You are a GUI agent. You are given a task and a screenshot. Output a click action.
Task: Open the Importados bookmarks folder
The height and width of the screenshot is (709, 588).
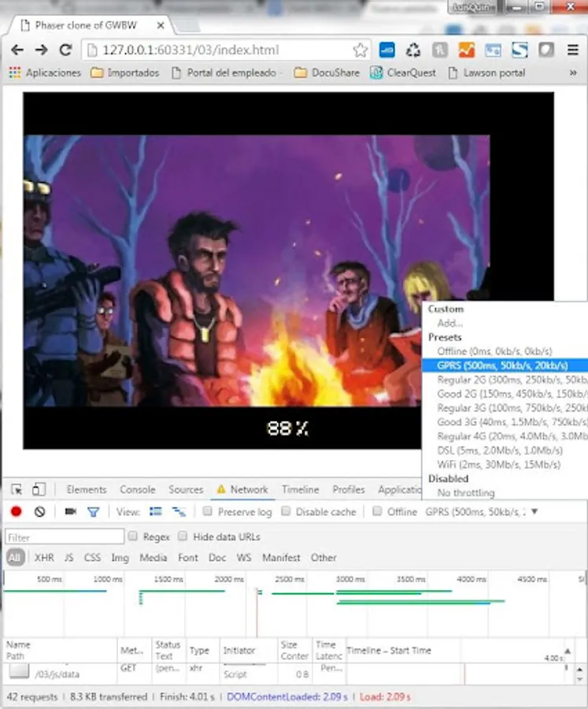coord(124,72)
